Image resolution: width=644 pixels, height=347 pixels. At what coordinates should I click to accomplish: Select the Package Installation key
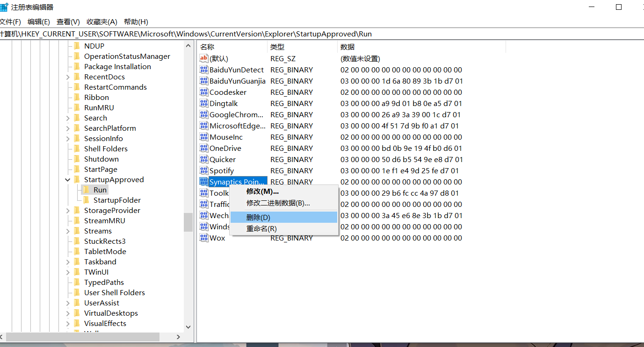pyautogui.click(x=117, y=66)
